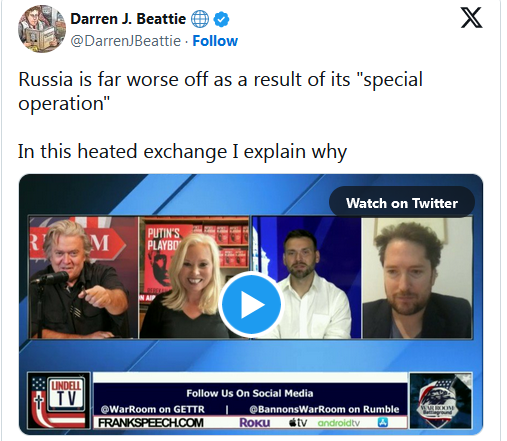Follow the @DarrenJBeattie account

point(215,41)
